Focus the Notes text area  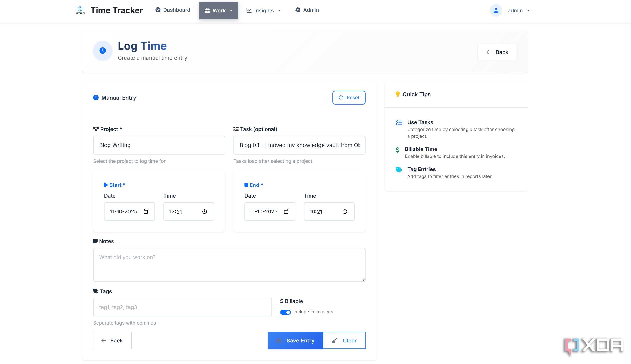pos(229,265)
